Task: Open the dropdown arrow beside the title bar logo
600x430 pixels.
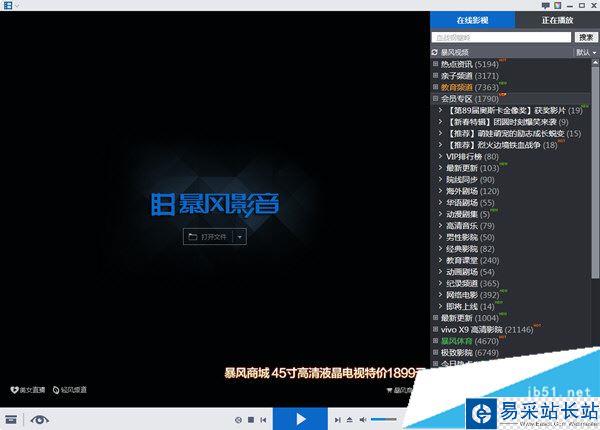Action: click(x=17, y=6)
